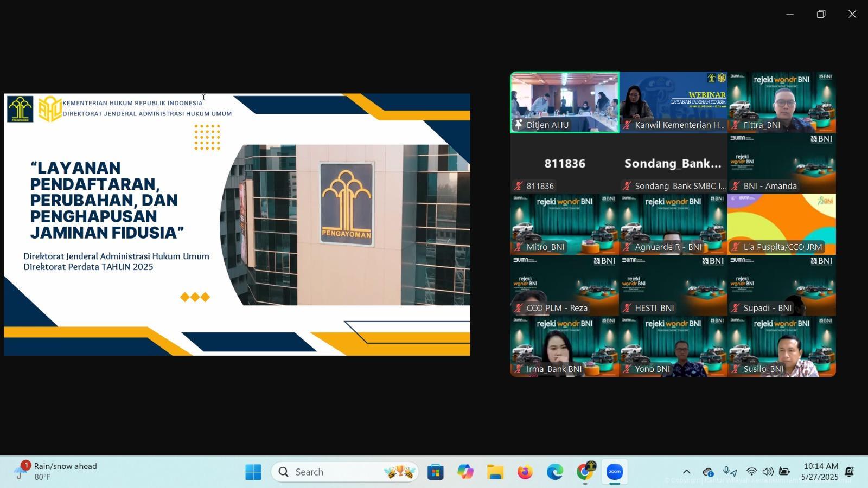The width and height of the screenshot is (868, 488).
Task: Open Wi-Fi network settings in tray
Action: click(751, 472)
